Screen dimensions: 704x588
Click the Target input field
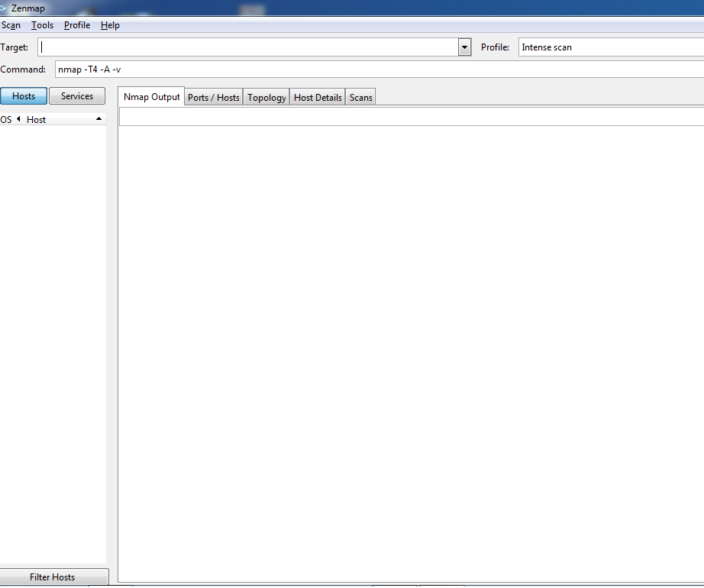point(248,47)
